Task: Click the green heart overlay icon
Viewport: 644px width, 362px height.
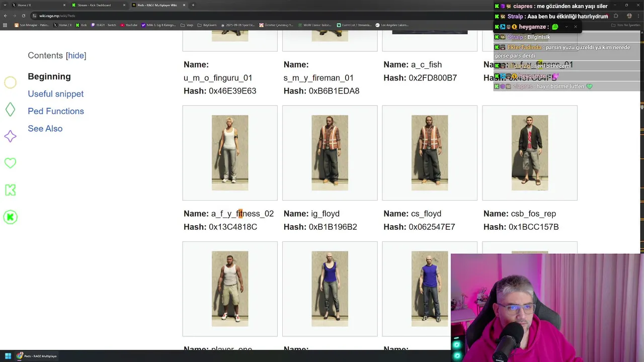Action: point(10,163)
